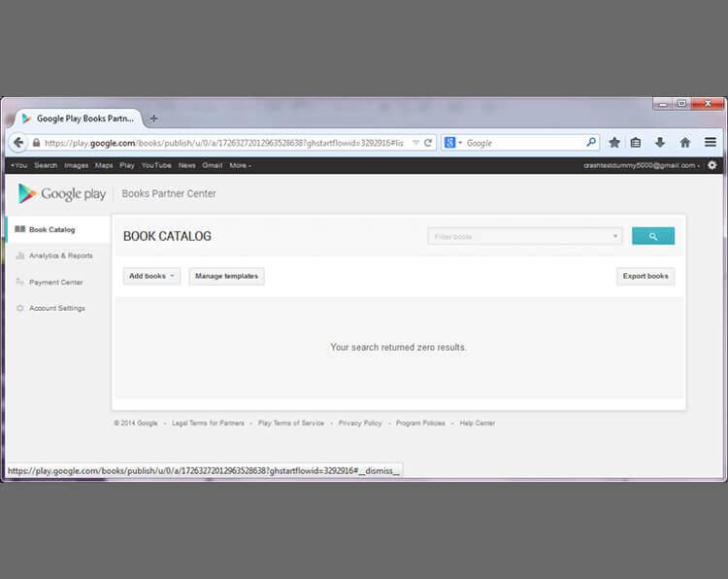Screen dimensions: 728x579
Task: Select the Google Play Books Partner tab
Action: pyautogui.click(x=78, y=119)
